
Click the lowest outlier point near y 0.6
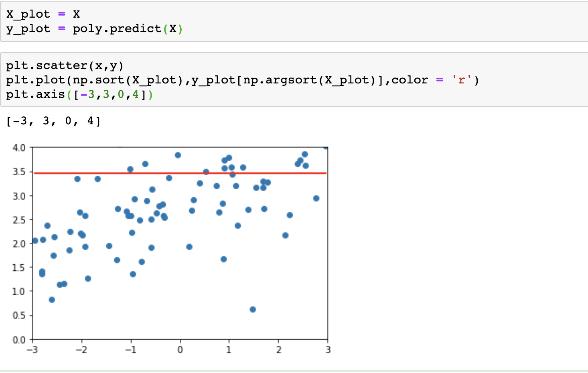253,310
